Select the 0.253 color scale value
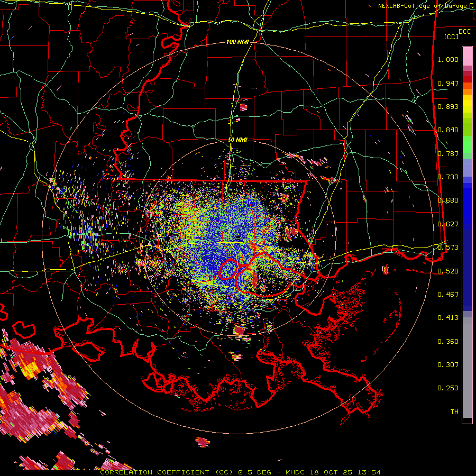 point(448,388)
